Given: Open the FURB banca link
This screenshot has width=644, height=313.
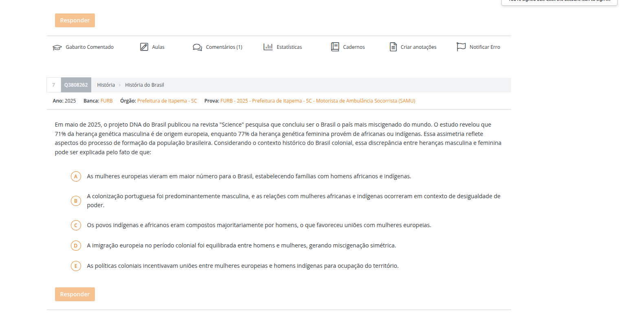Looking at the screenshot, I should click(x=106, y=101).
